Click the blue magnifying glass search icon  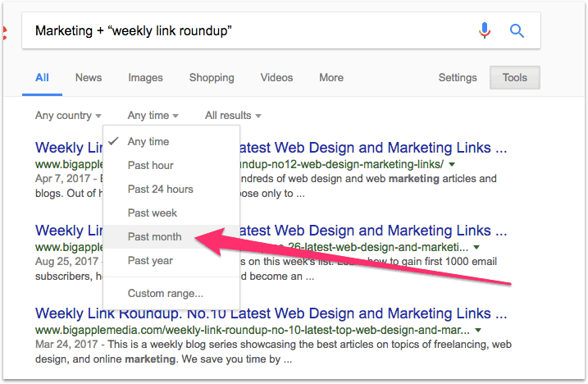[x=517, y=31]
